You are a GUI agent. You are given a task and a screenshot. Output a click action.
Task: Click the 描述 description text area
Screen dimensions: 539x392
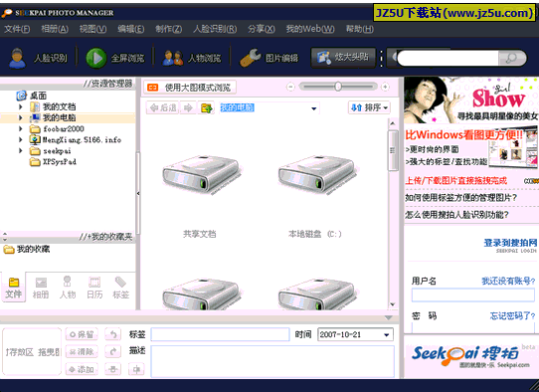[x=272, y=361]
